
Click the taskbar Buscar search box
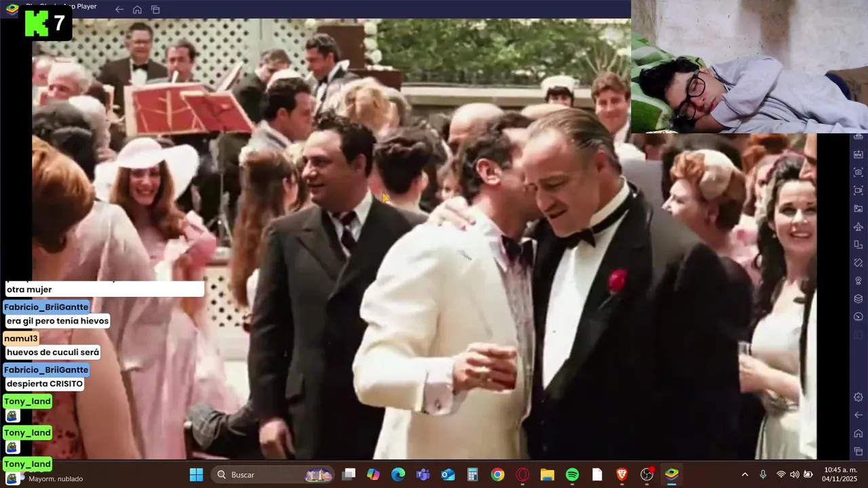(273, 474)
